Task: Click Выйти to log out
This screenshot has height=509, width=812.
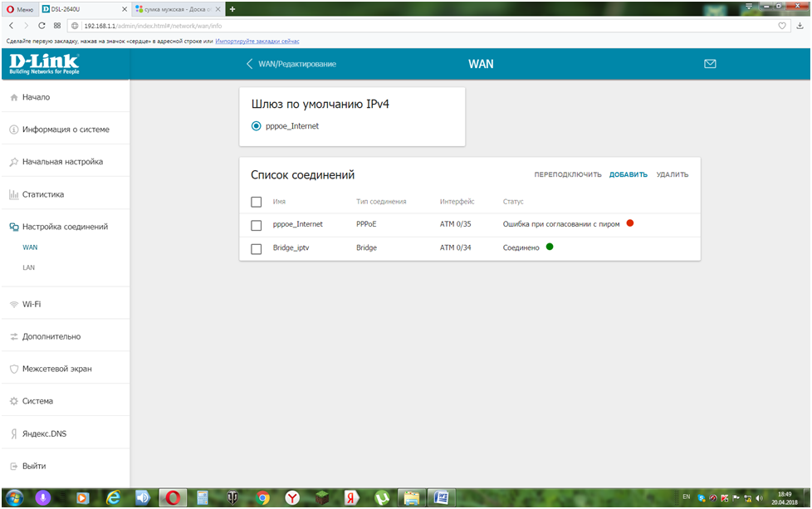Action: pos(66,466)
